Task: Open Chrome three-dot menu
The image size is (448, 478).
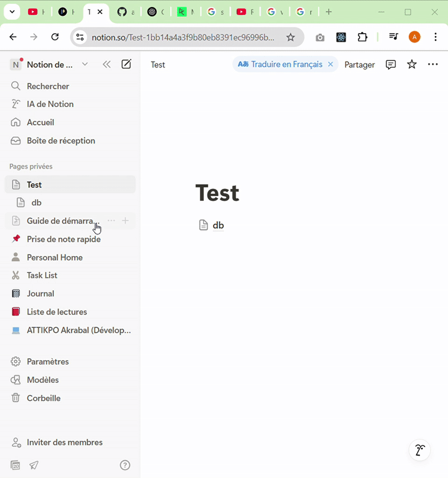Action: (435, 37)
